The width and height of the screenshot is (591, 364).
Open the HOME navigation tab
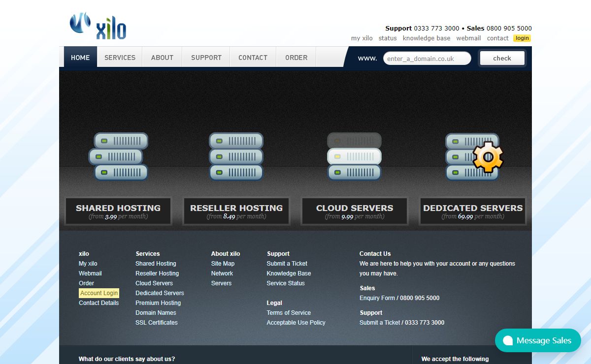tap(80, 58)
